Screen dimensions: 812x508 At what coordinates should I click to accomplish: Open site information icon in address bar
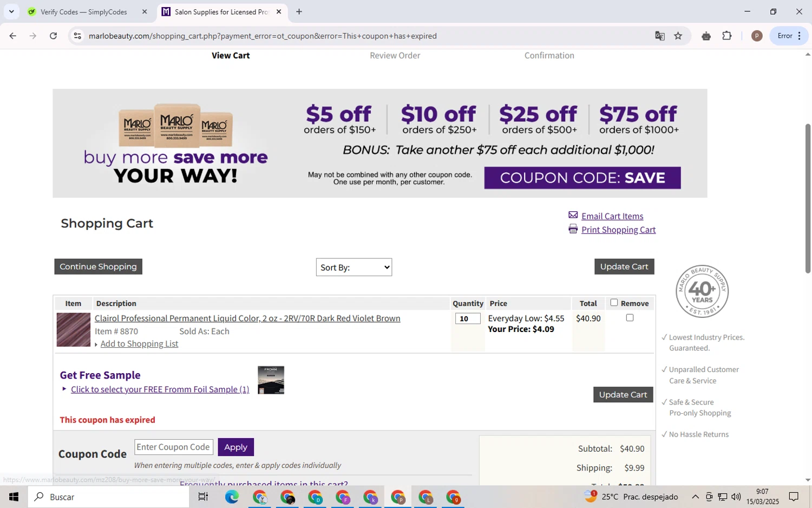click(x=77, y=36)
